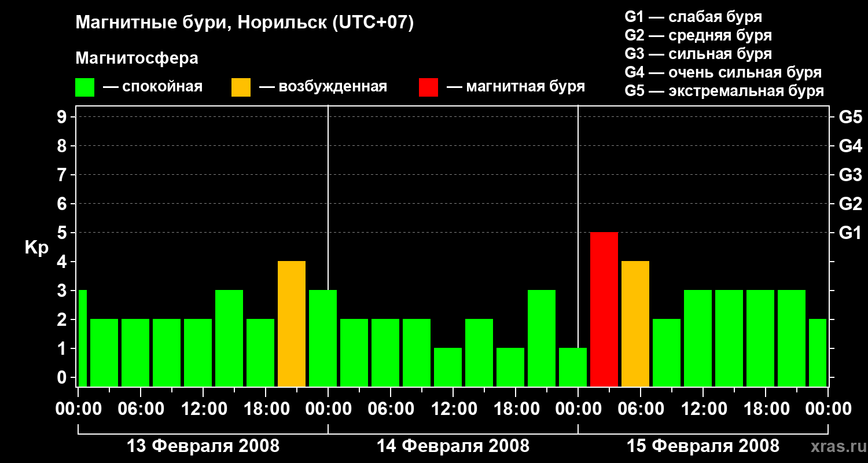Click the '15 Февраля 2008' date label
868x463 pixels.
[703, 446]
